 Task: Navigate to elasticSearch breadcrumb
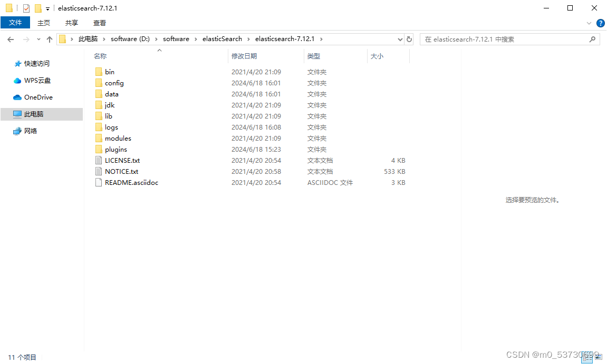222,38
